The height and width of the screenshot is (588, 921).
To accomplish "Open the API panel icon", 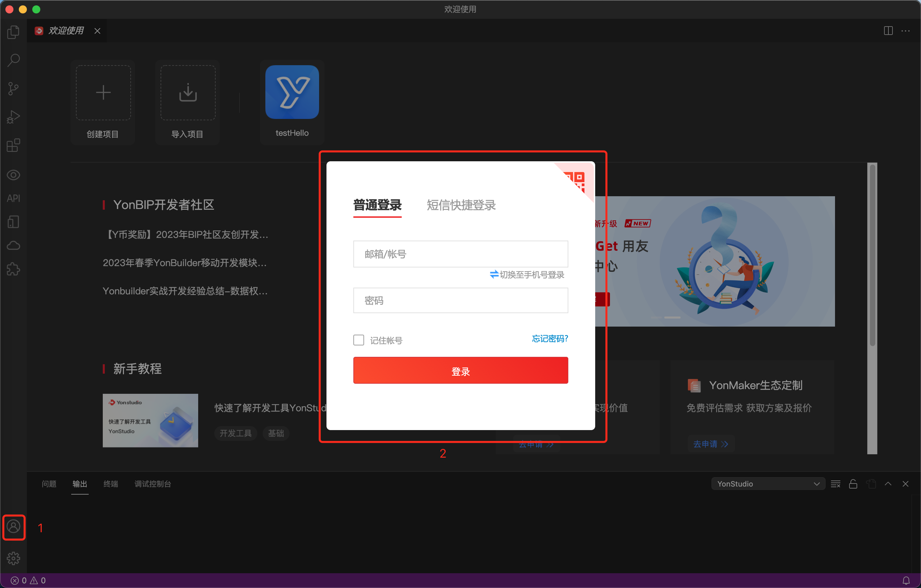I will [x=13, y=198].
